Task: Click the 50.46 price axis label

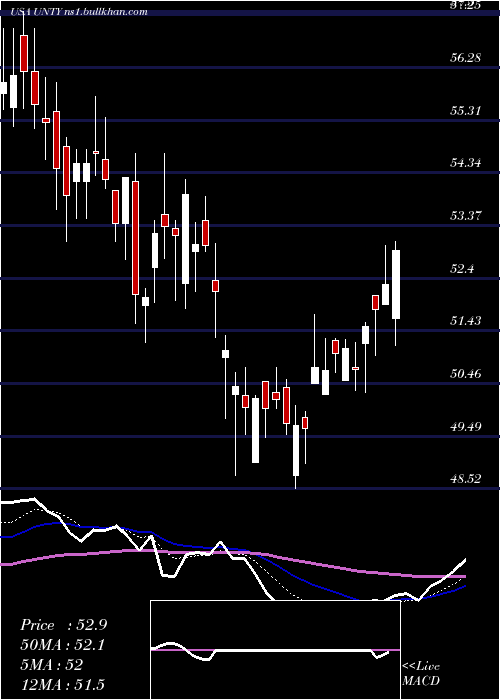Action: click(x=465, y=374)
